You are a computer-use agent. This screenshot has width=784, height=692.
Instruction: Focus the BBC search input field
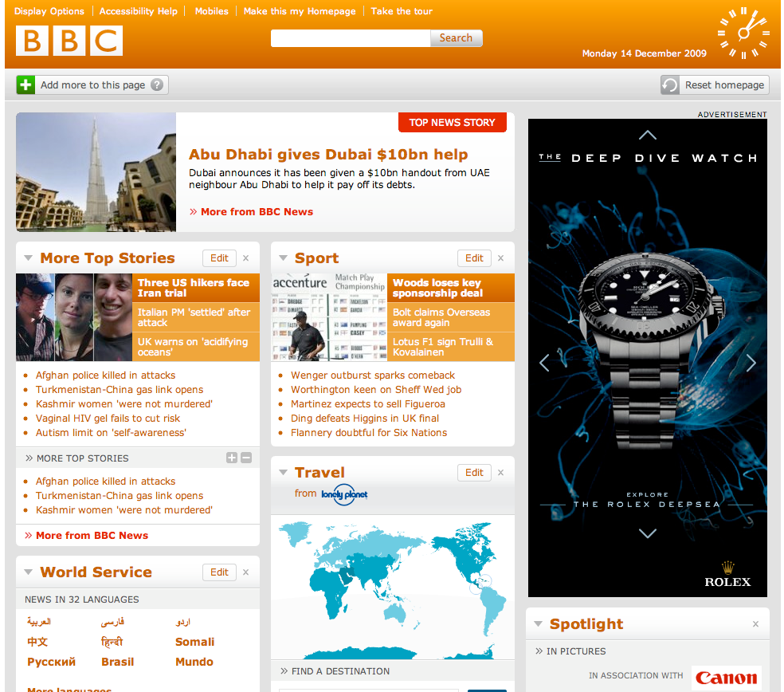351,38
